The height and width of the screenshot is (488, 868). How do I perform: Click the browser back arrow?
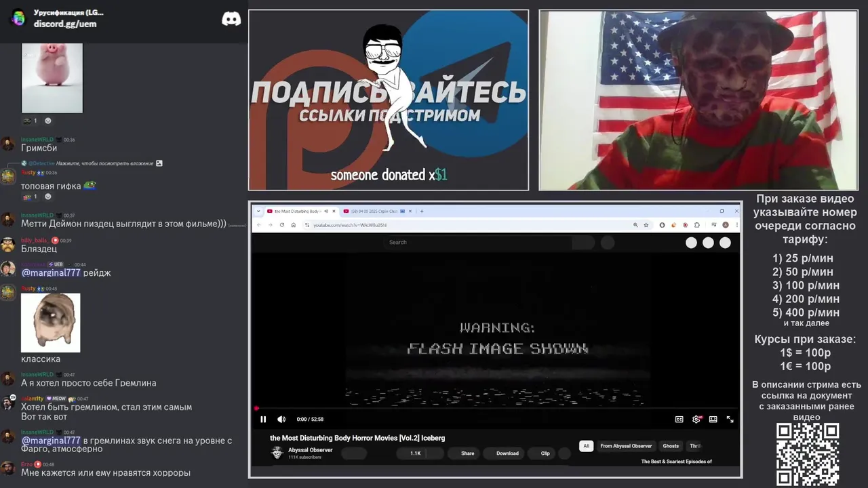[x=259, y=225]
